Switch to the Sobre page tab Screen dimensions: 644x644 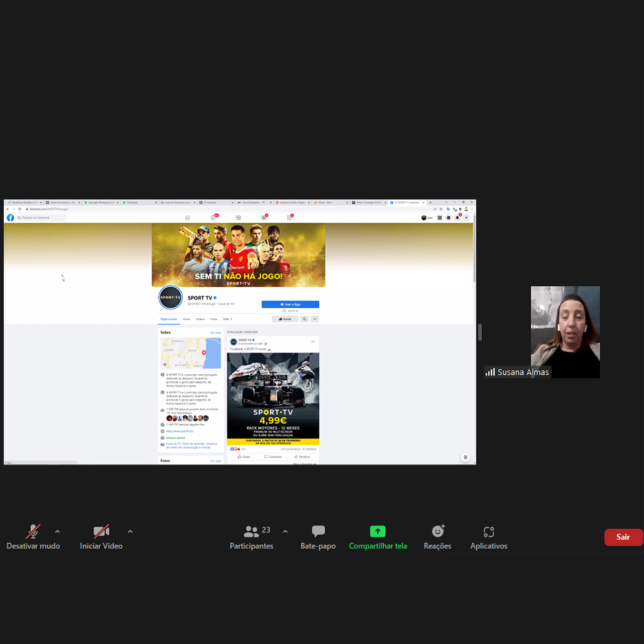click(x=186, y=319)
